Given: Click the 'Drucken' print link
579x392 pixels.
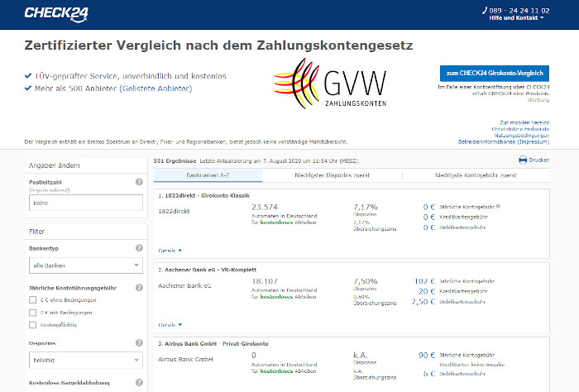Looking at the screenshot, I should 538,160.
